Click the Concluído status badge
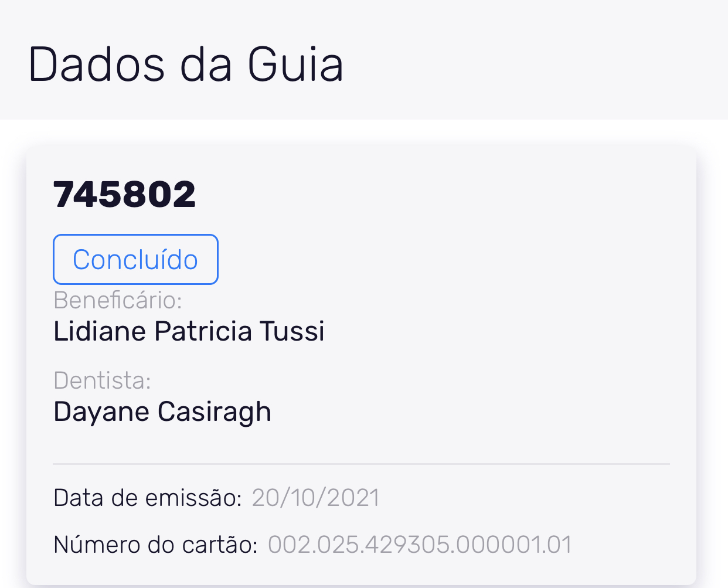 135,260
